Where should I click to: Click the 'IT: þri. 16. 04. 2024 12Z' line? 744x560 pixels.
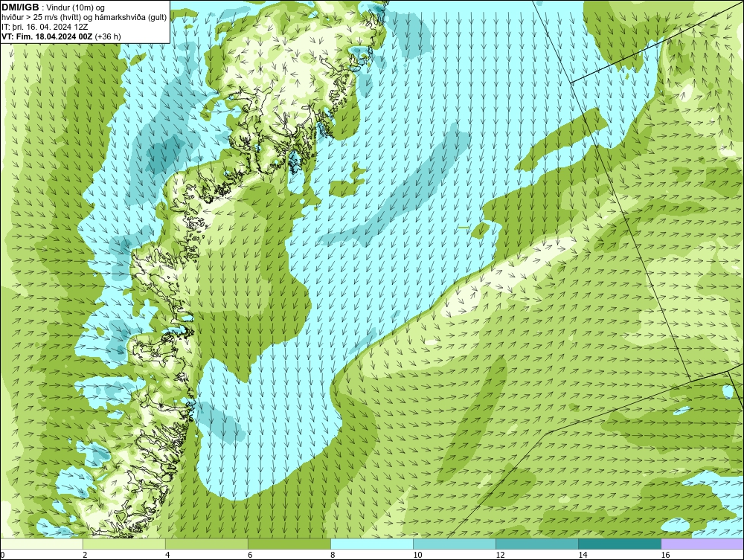coord(45,27)
